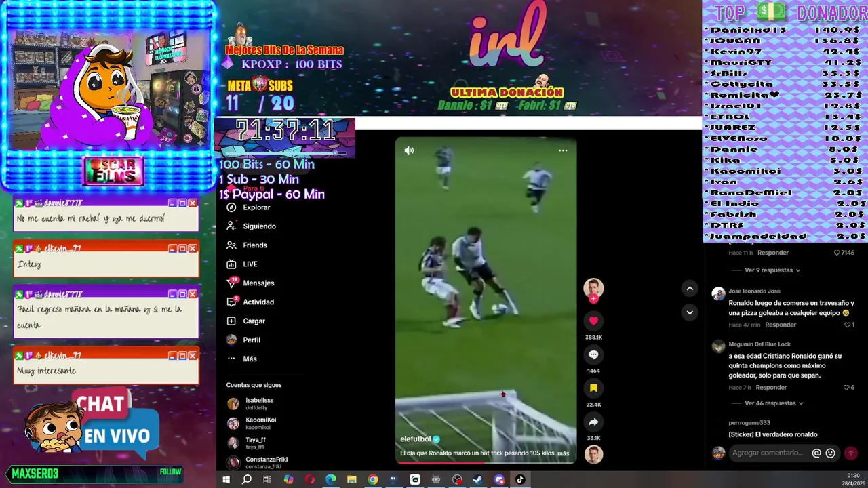Open the emoji picker in comment box
Viewport: 868px width, 488px height.
pyautogui.click(x=830, y=453)
